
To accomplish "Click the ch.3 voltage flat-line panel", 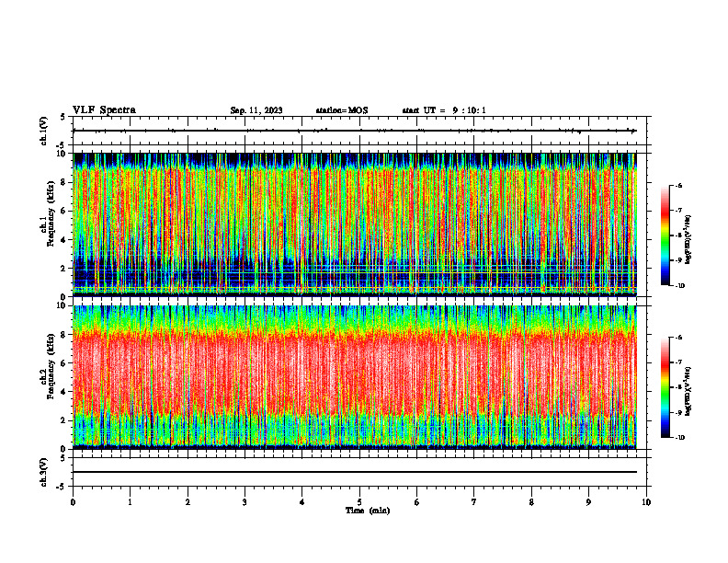I will [x=359, y=472].
